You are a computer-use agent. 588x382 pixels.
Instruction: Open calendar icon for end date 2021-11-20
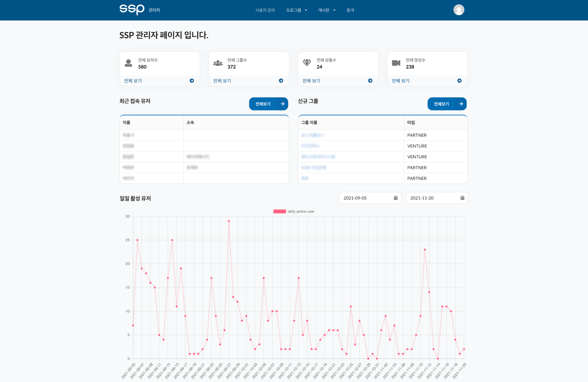(x=462, y=198)
